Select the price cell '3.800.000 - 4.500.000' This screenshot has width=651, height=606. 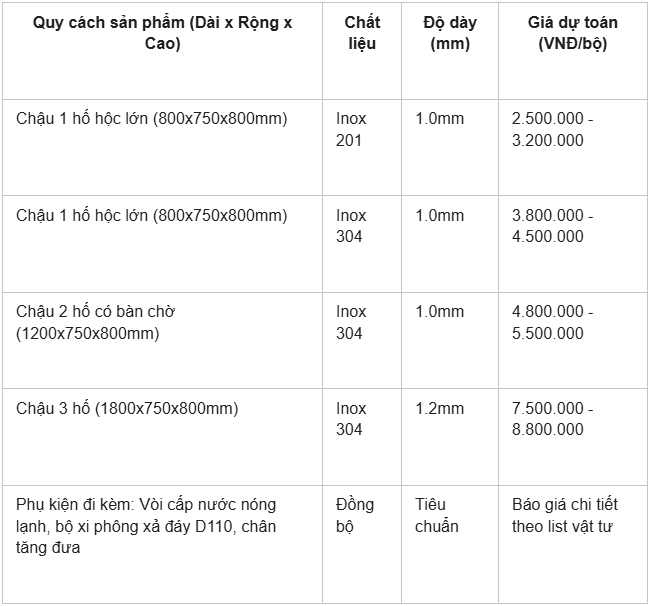tap(573, 244)
